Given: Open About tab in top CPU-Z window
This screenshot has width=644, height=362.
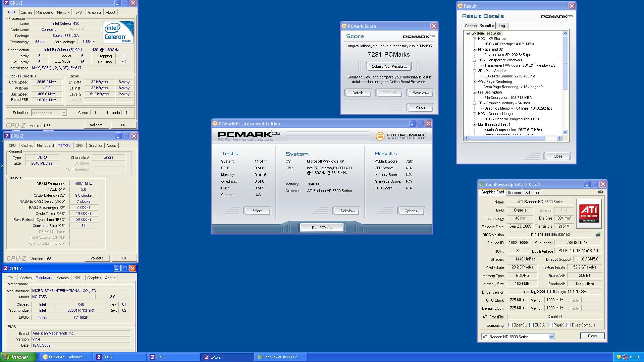Looking at the screenshot, I should pyautogui.click(x=110, y=12).
